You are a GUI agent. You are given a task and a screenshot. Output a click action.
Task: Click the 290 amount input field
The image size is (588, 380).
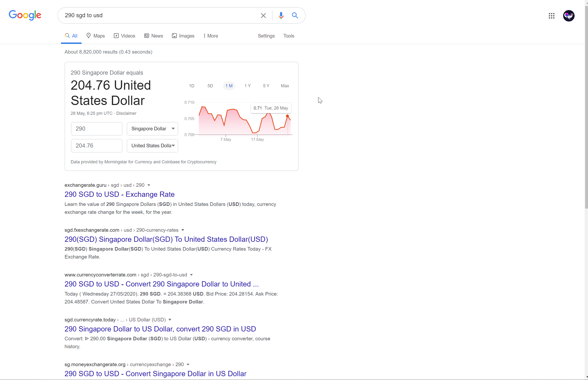point(96,129)
